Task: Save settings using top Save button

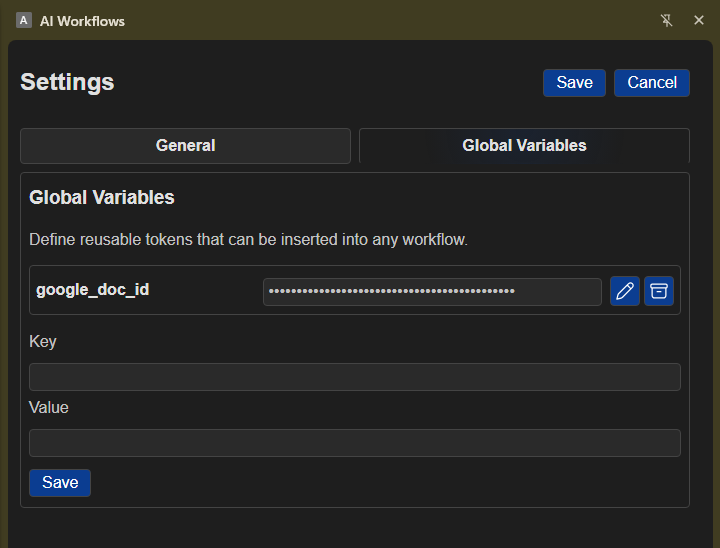Action: point(574,83)
